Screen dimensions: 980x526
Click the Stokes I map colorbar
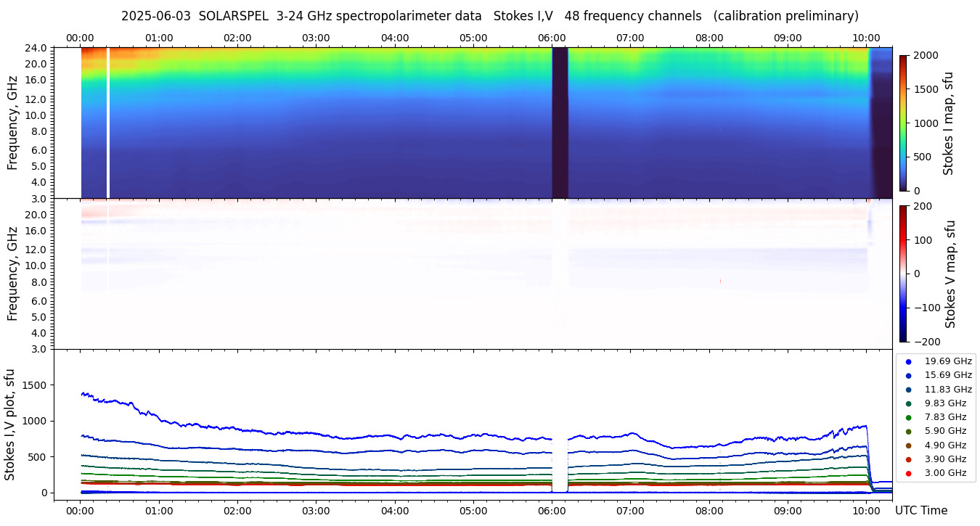[903, 123]
